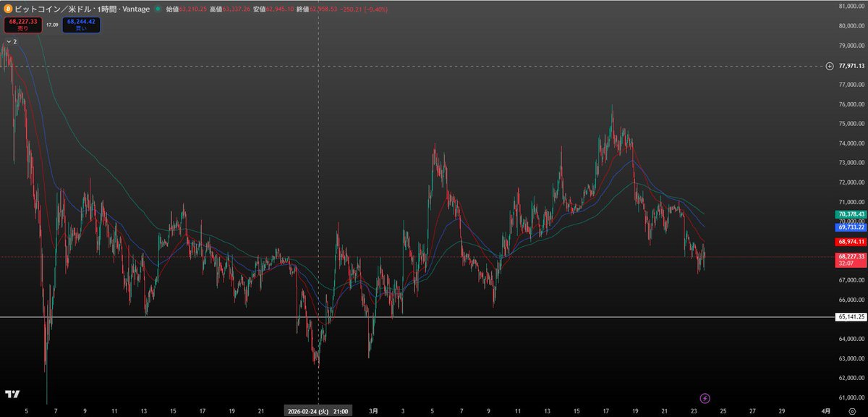Viewport: 868px width, 417px height.
Task: Click the Bitcoin symbol icon in chart header
Action: 9,8
